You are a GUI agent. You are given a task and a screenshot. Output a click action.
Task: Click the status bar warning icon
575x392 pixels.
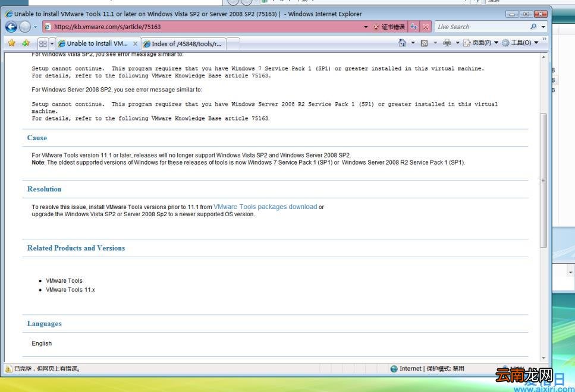pos(8,369)
